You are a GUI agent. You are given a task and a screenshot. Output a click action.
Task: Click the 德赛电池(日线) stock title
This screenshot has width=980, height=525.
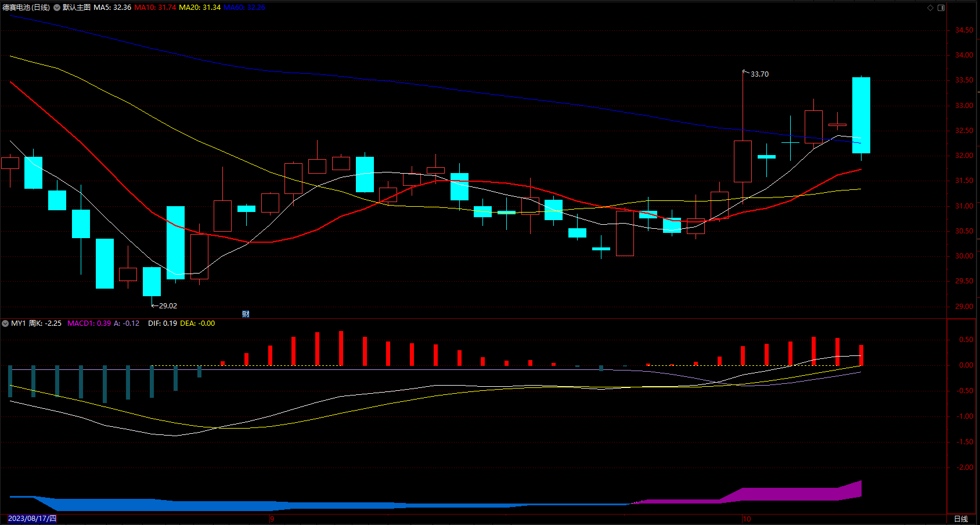click(26, 8)
